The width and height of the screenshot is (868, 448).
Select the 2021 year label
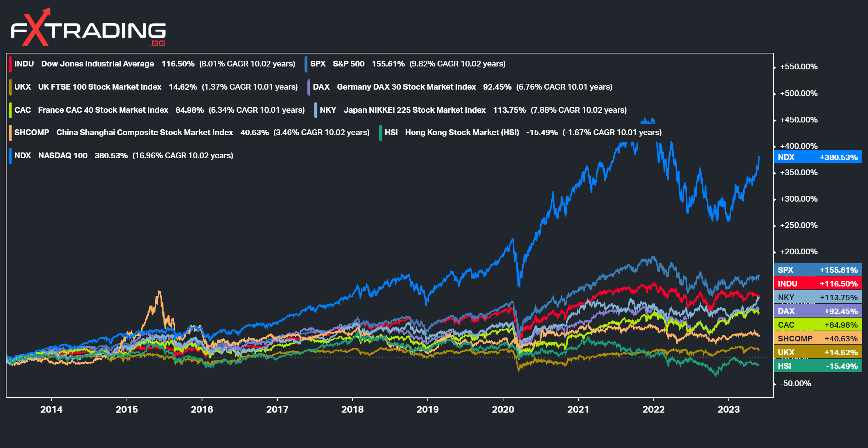(578, 409)
